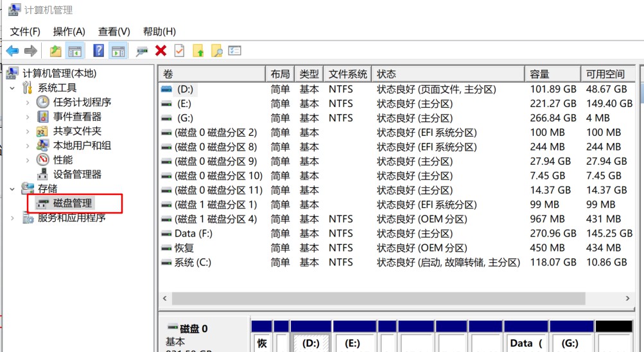The width and height of the screenshot is (644, 352).
Task: Expand the 性能 node
Action: [28, 160]
